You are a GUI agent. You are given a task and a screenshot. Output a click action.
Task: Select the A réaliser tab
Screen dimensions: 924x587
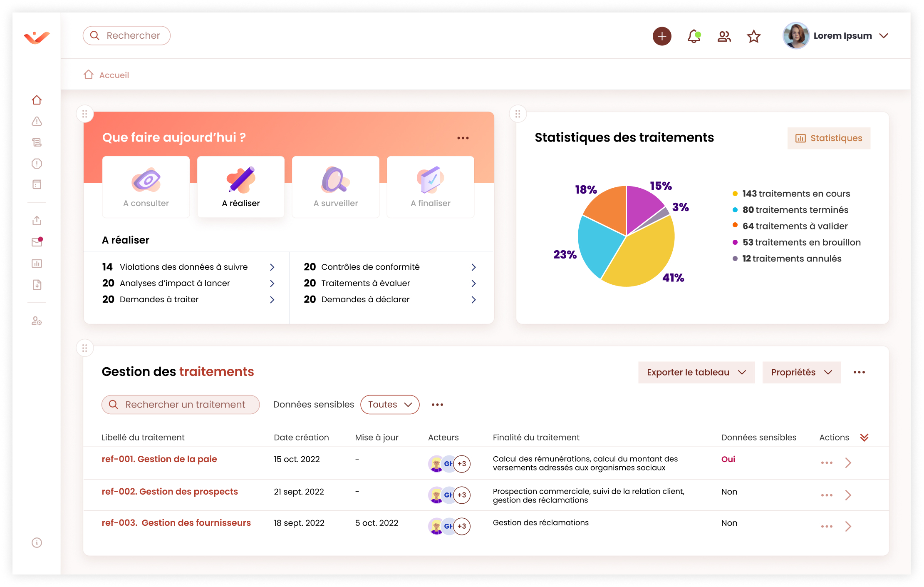(x=241, y=187)
